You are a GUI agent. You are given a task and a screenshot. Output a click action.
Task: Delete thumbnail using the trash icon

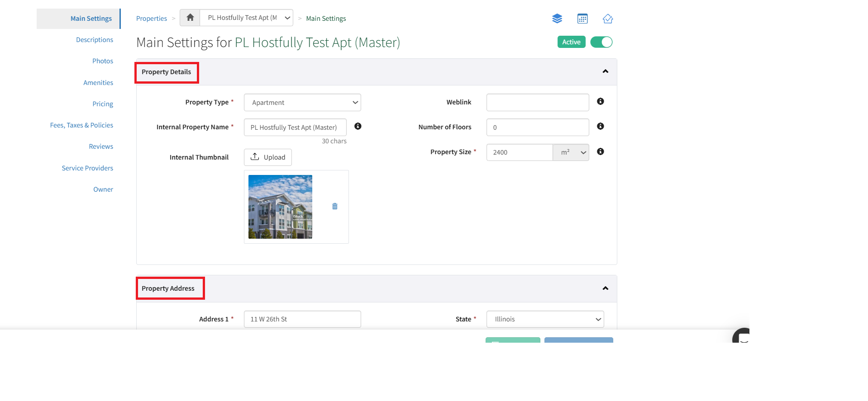click(335, 206)
